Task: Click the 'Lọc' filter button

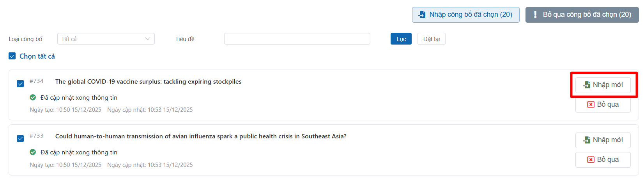Action: click(401, 39)
